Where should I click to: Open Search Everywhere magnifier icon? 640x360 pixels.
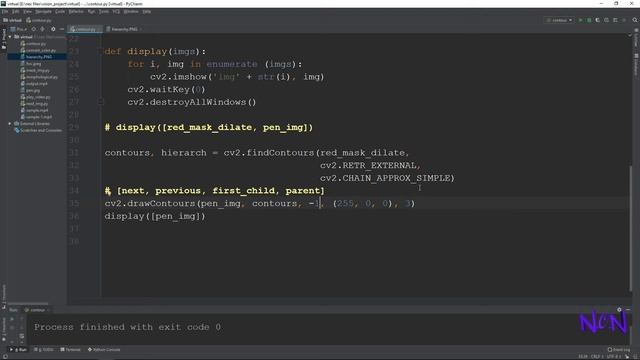click(x=635, y=20)
